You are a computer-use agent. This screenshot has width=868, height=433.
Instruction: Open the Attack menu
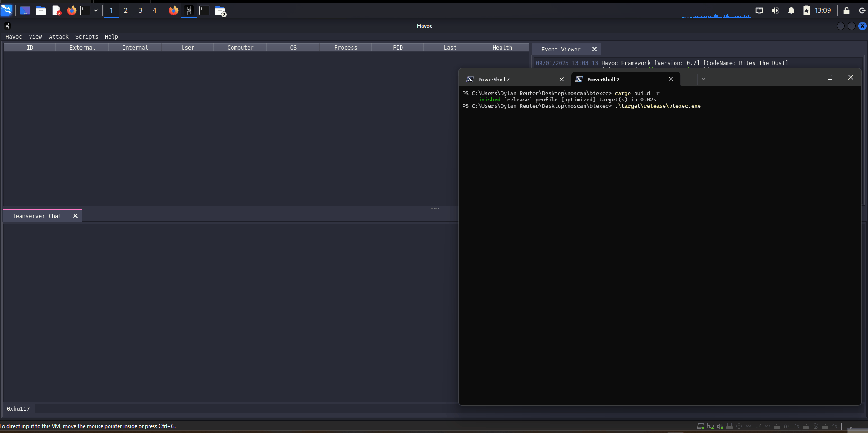click(x=59, y=37)
